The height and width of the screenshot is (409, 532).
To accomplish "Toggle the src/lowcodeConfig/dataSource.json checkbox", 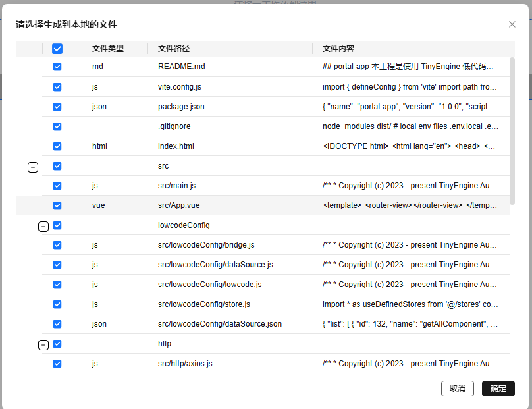I will [x=57, y=323].
